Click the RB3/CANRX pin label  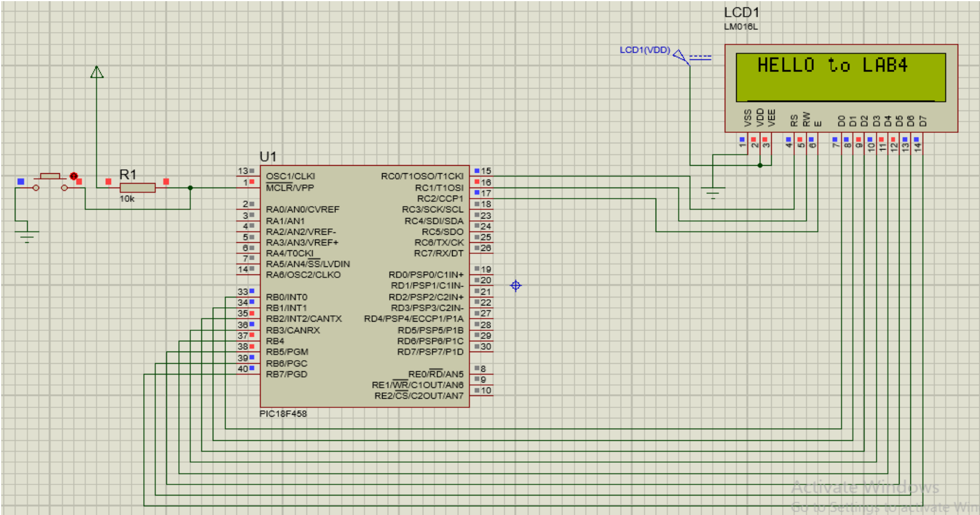(x=293, y=330)
